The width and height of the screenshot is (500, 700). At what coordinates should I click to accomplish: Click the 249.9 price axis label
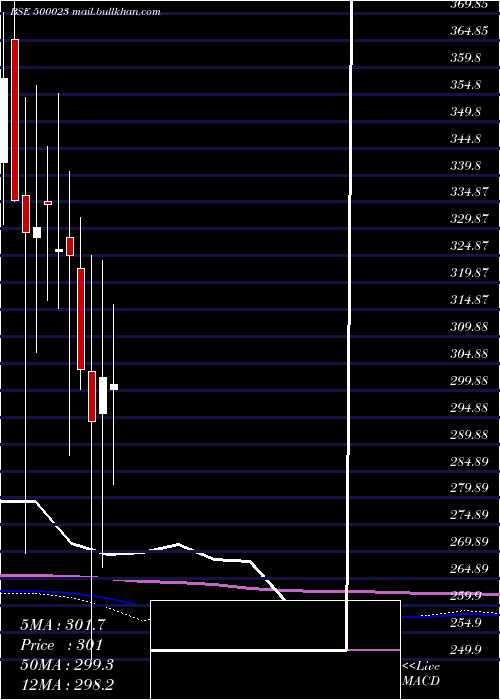click(x=466, y=649)
